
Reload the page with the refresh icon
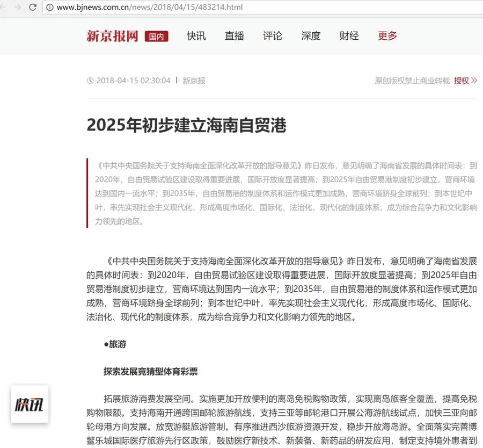click(x=33, y=7)
